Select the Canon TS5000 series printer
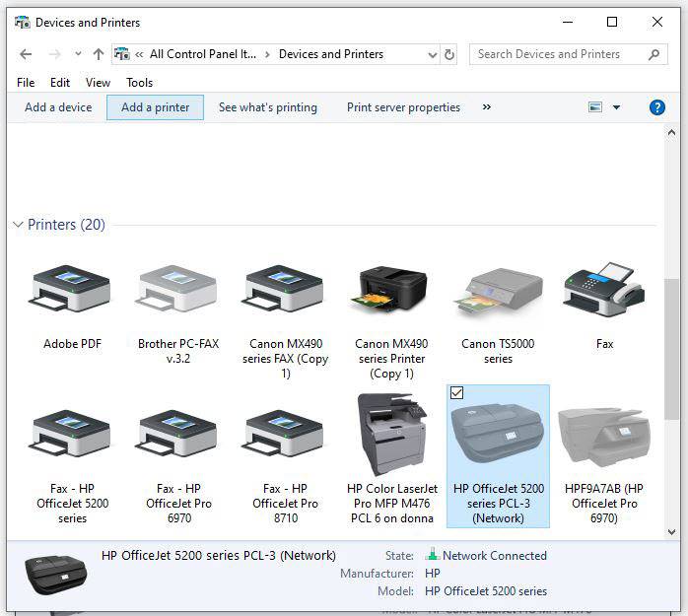This screenshot has width=688, height=616. (x=498, y=294)
